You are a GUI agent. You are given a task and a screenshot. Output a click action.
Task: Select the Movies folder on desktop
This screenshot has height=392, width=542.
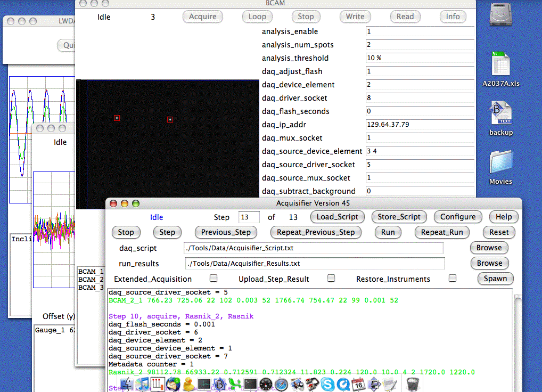coord(500,162)
